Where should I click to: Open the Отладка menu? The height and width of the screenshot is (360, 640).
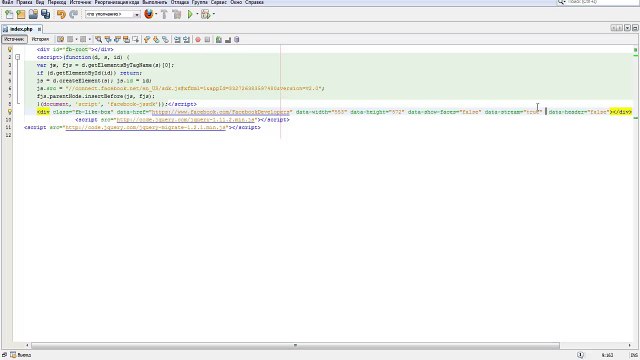[x=180, y=2]
